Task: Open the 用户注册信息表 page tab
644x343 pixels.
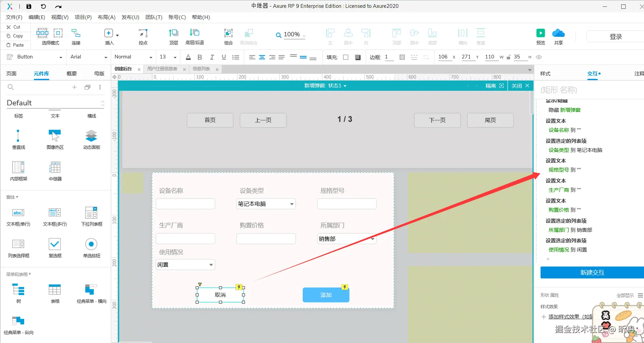Action: 162,69
